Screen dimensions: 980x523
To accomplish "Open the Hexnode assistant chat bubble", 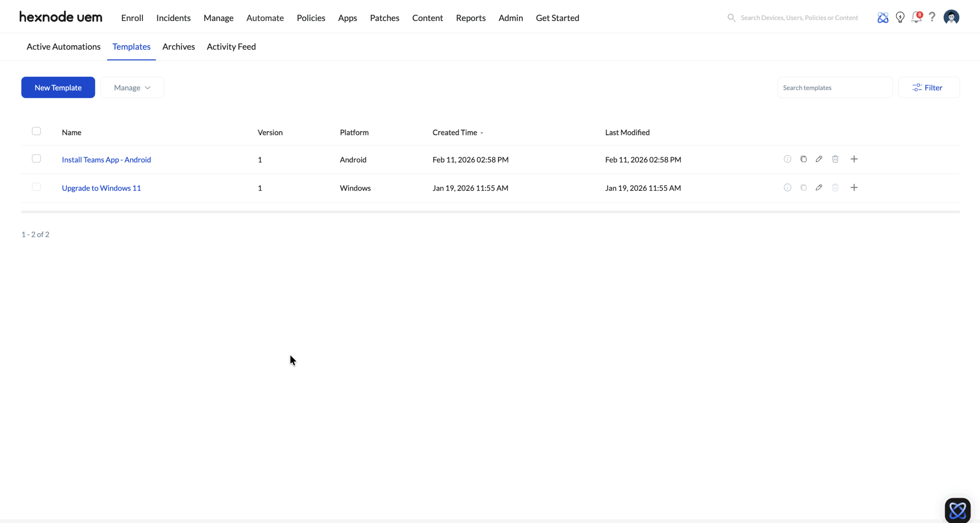I will [957, 510].
